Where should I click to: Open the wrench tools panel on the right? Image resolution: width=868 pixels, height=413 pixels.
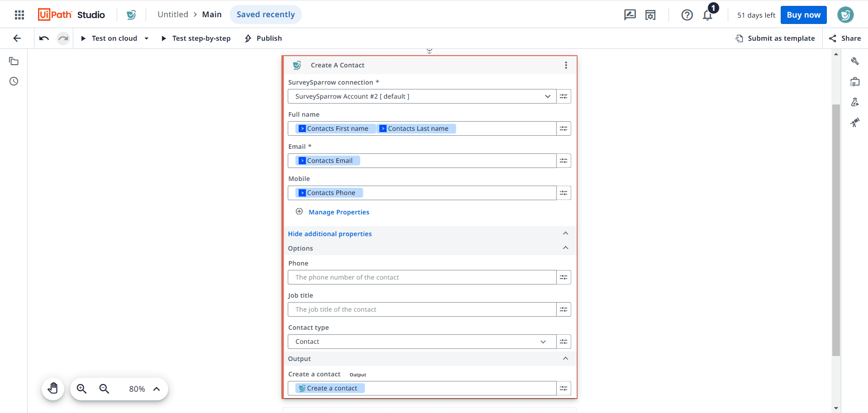(855, 61)
